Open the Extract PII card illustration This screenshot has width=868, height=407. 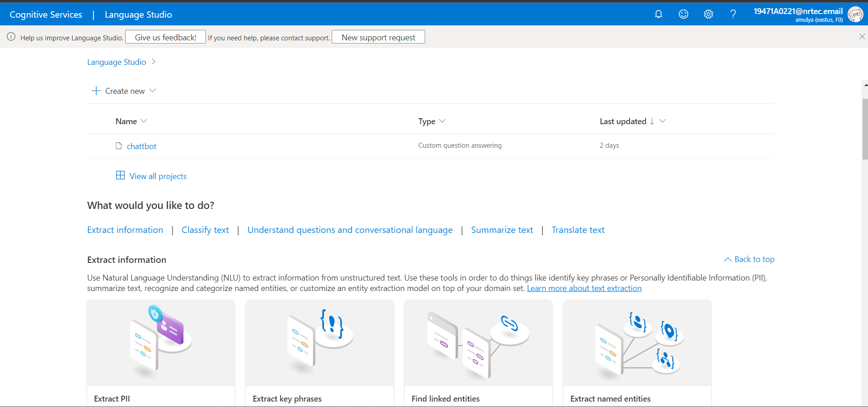[161, 343]
